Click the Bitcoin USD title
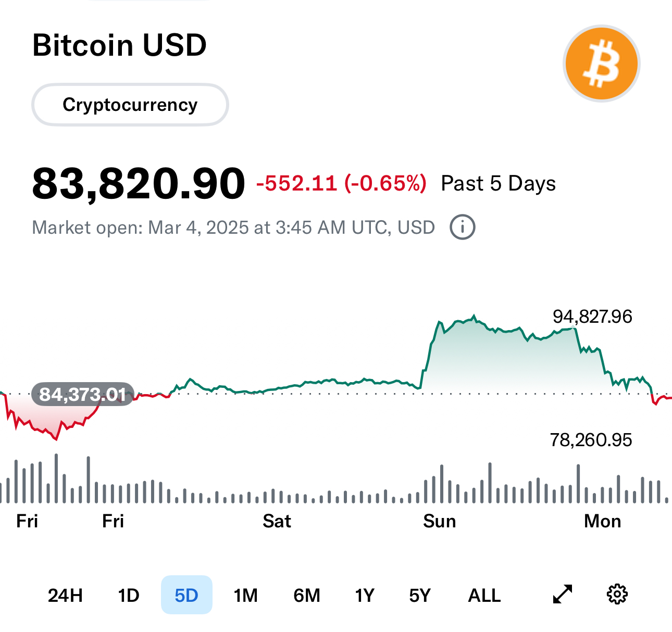This screenshot has width=672, height=632. click(119, 45)
